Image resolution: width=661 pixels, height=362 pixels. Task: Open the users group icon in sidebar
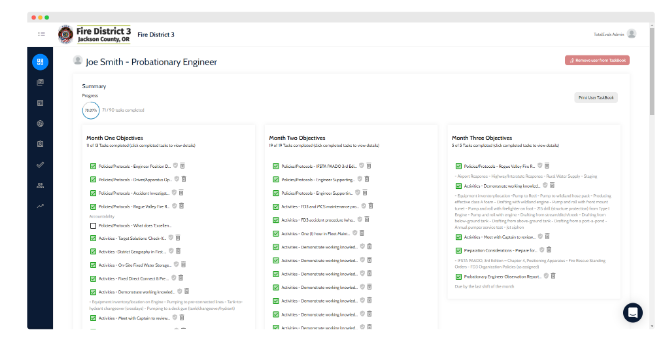point(40,185)
